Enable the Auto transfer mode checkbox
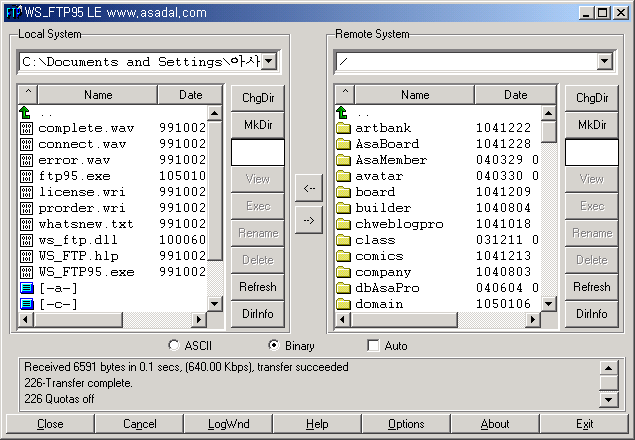The height and width of the screenshot is (440, 635). [373, 346]
